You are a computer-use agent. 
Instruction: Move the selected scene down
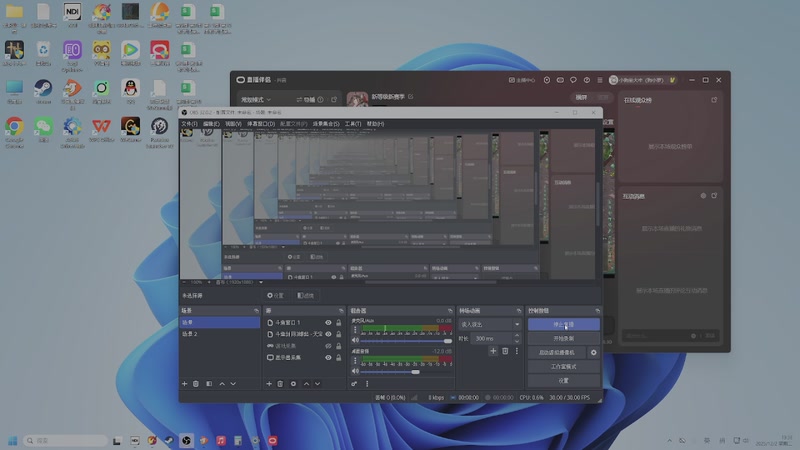coord(233,384)
